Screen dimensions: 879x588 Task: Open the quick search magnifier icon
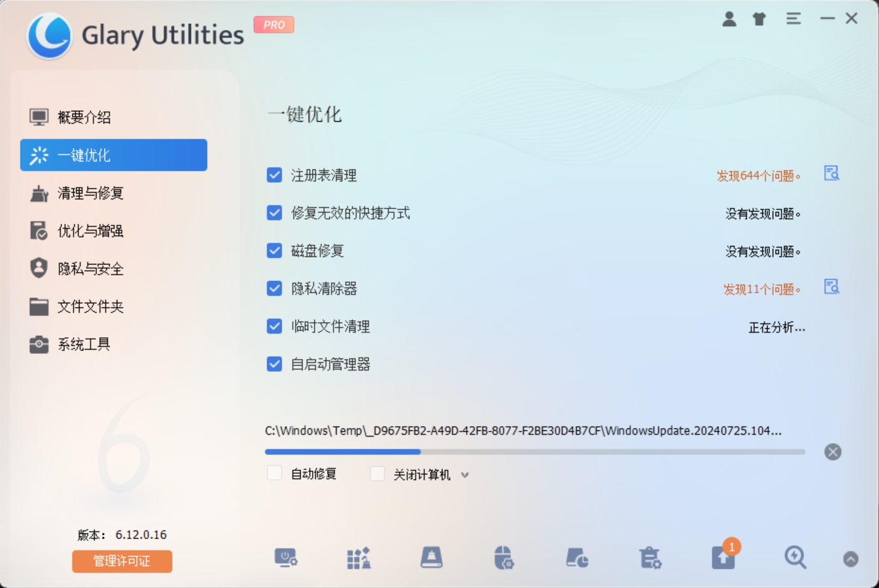[x=795, y=558]
